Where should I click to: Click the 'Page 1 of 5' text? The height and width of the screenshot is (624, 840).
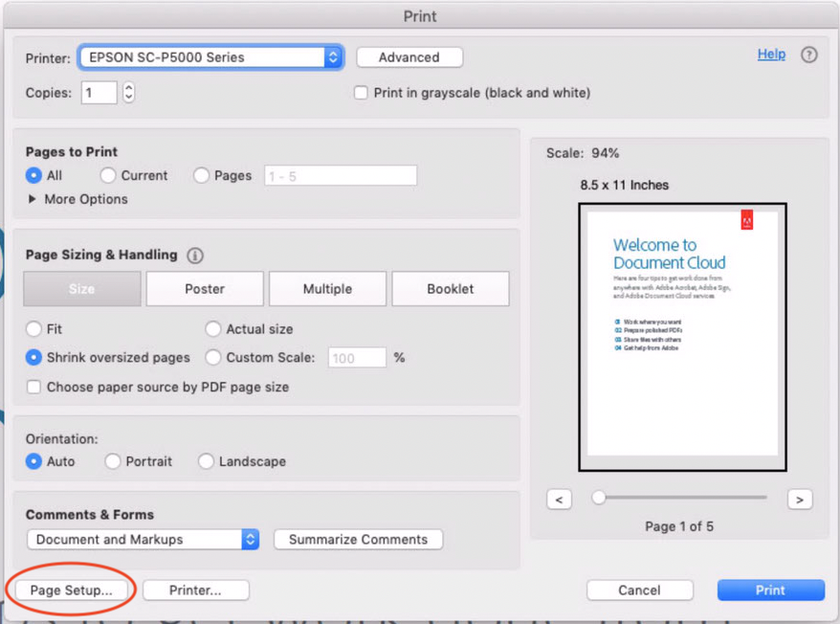click(679, 526)
